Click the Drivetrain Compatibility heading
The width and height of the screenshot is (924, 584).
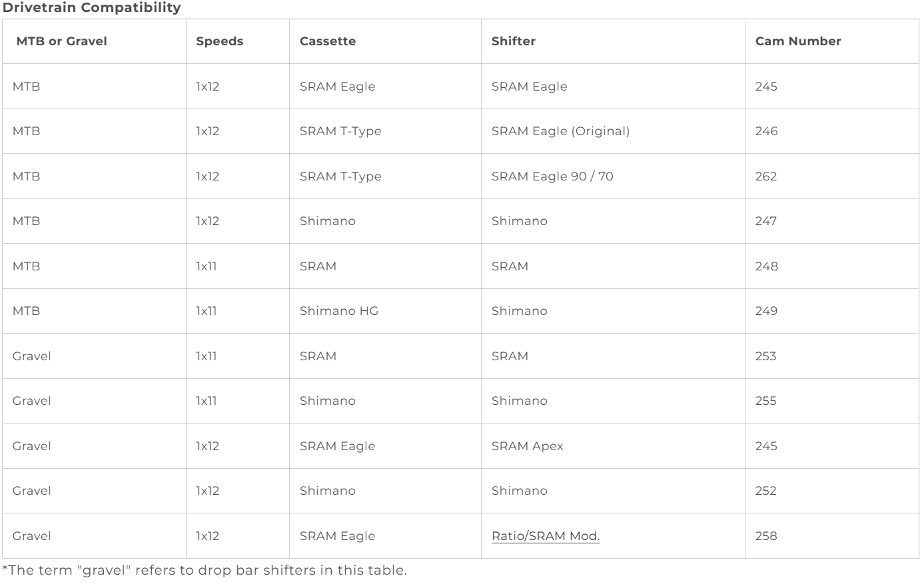92,8
